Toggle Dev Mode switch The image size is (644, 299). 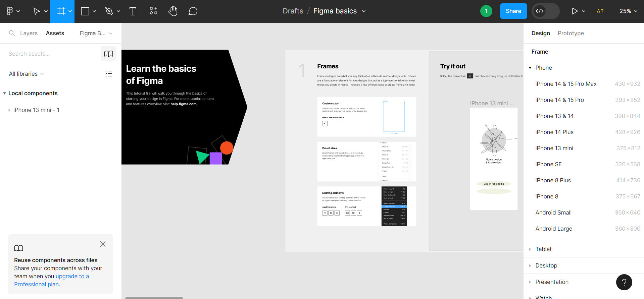546,11
